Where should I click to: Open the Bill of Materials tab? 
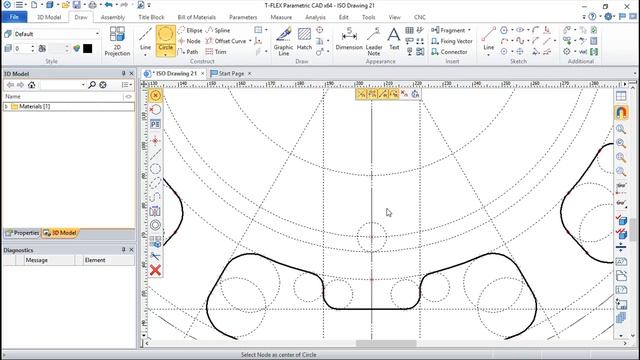pyautogui.click(x=196, y=17)
